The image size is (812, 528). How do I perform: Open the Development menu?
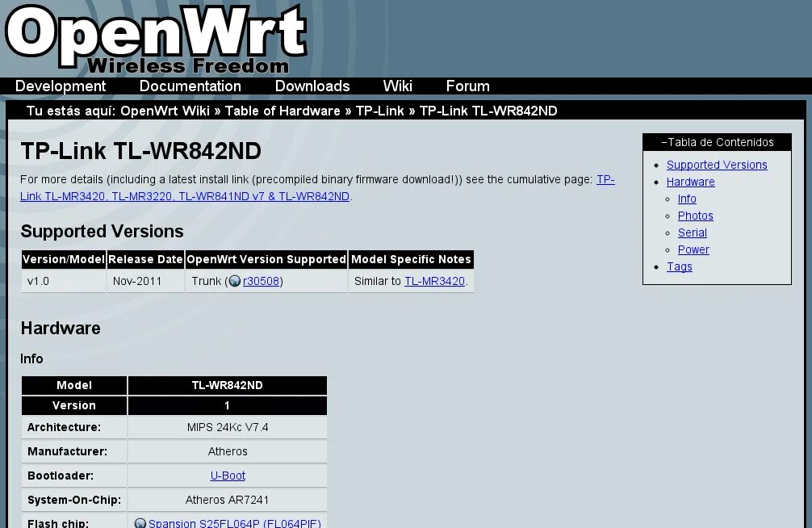tap(60, 86)
